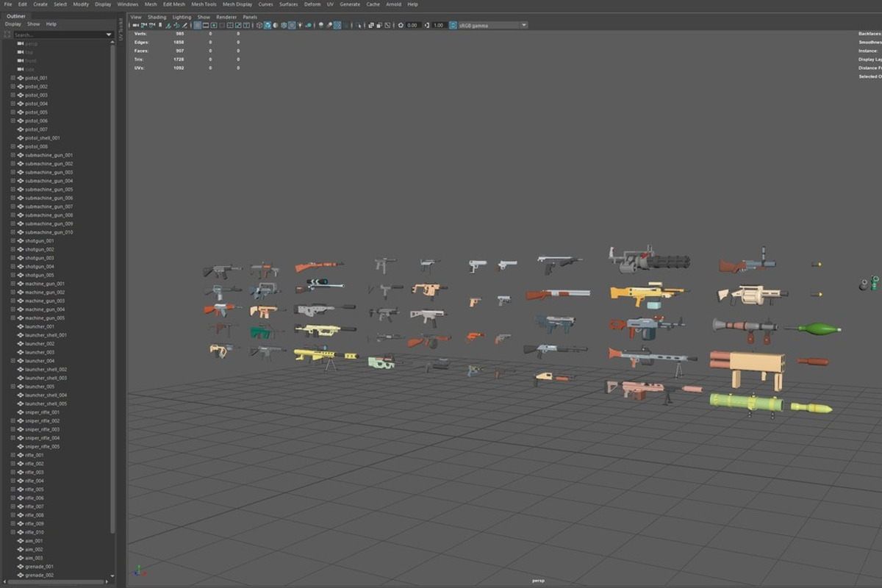Viewport: 882px width, 588px height.
Task: Click the Image Plane icon
Action: [168, 25]
